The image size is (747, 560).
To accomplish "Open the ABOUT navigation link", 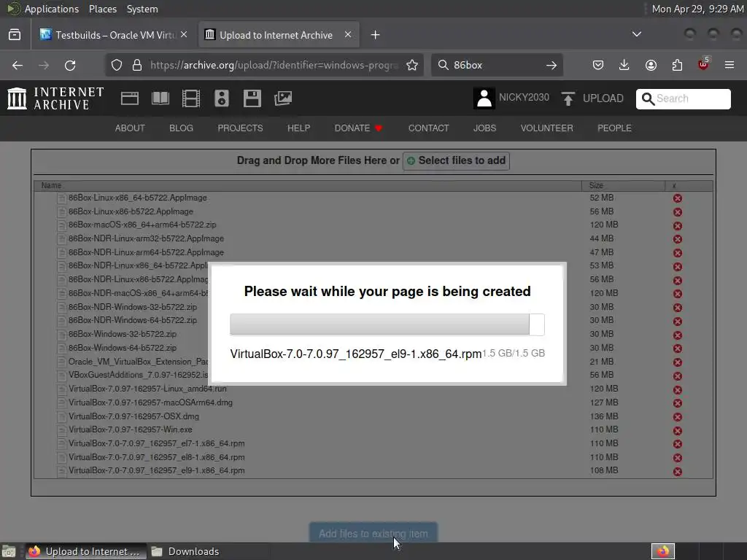I will point(130,128).
